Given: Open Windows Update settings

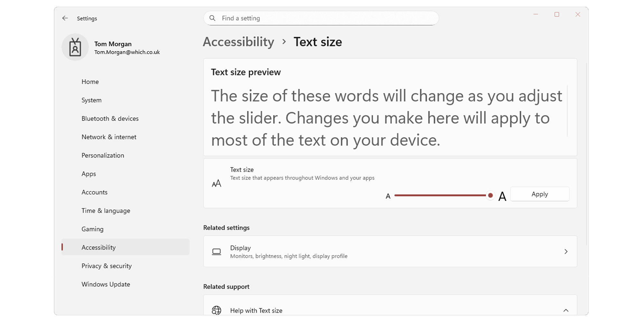Looking at the screenshot, I should click(106, 284).
